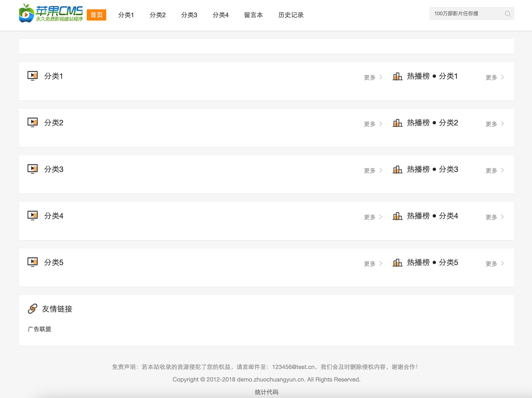Screen dimensions: 532x398
Task: Click the chart icon for 热播榜 分类1
Action: pos(397,76)
